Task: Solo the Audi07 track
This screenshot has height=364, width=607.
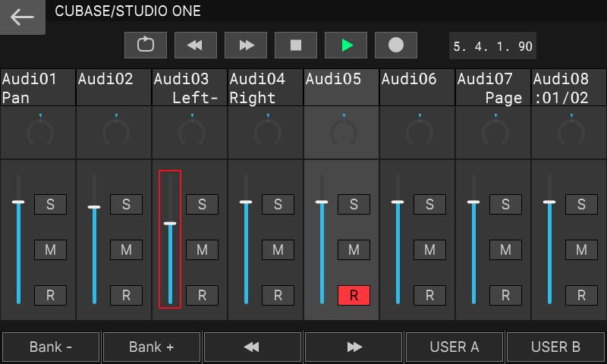Action: tap(505, 204)
